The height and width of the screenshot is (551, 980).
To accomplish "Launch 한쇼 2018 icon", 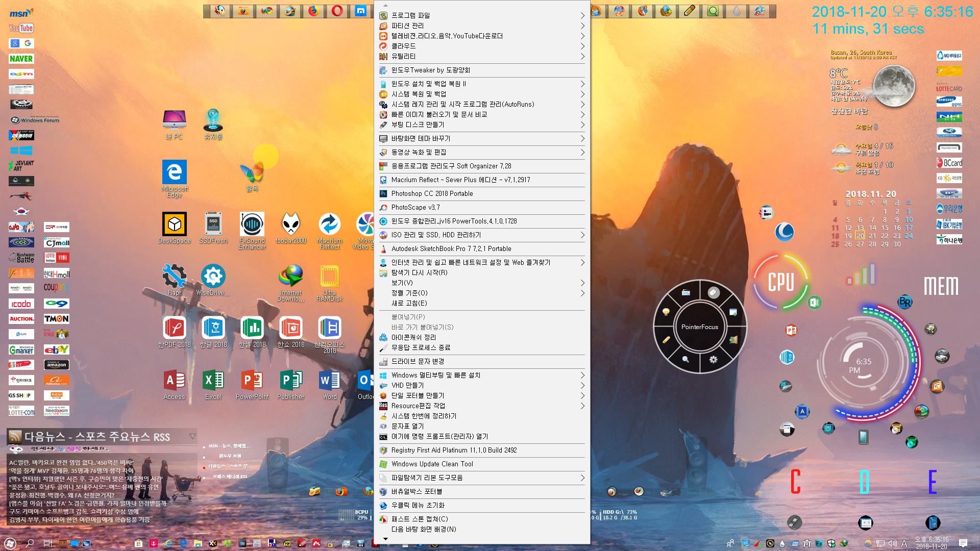I will 291,332.
